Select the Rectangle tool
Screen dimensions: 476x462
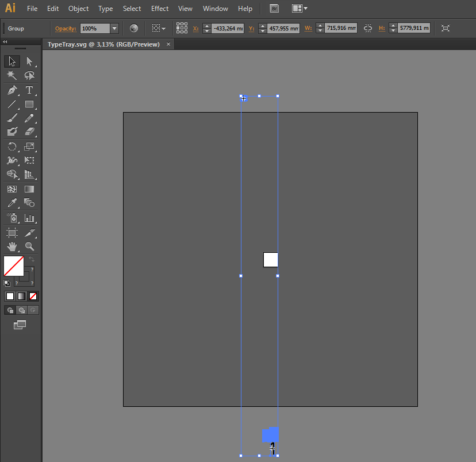pyautogui.click(x=29, y=105)
